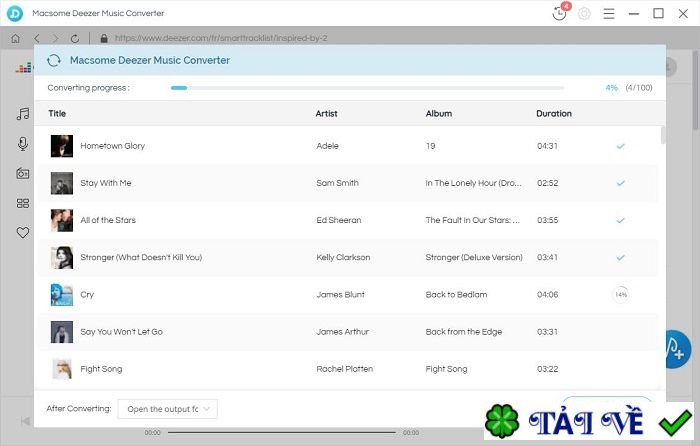This screenshot has height=446, width=700.
Task: Click the Duration column header
Action: [x=554, y=113]
